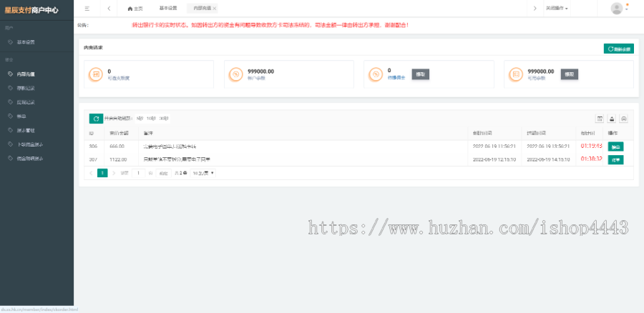Click the export icon in table toolbar
The height and width of the screenshot is (313, 644).
(612, 119)
